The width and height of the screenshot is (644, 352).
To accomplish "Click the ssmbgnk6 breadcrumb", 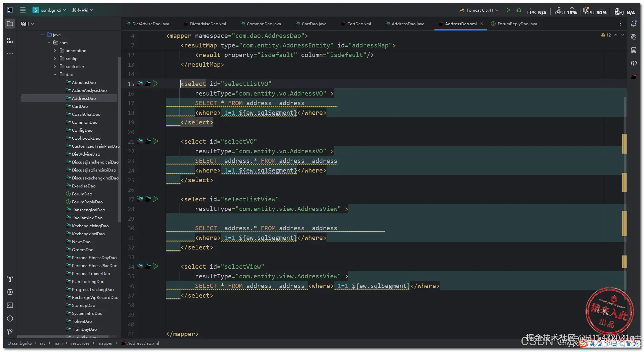I will [x=20, y=343].
